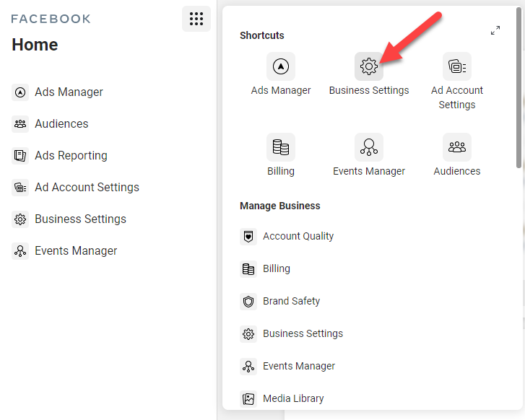Image resolution: width=525 pixels, height=420 pixels.
Task: Open Audiences shortcut tile icon
Action: pos(457,147)
